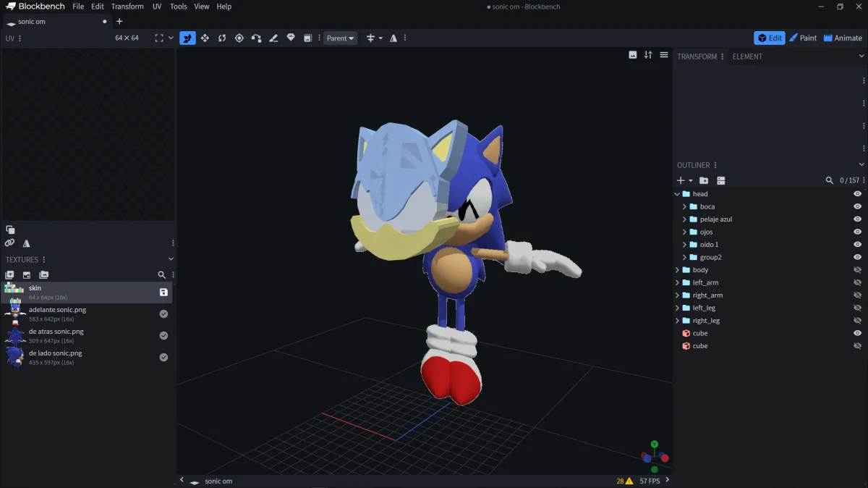Open the Parent transform space dropdown
The image size is (868, 488).
[x=340, y=38]
